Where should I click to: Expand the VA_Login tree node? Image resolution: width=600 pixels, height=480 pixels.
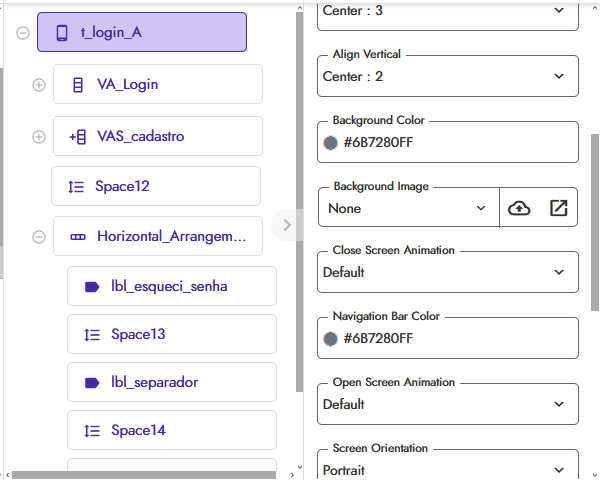pyautogui.click(x=39, y=85)
